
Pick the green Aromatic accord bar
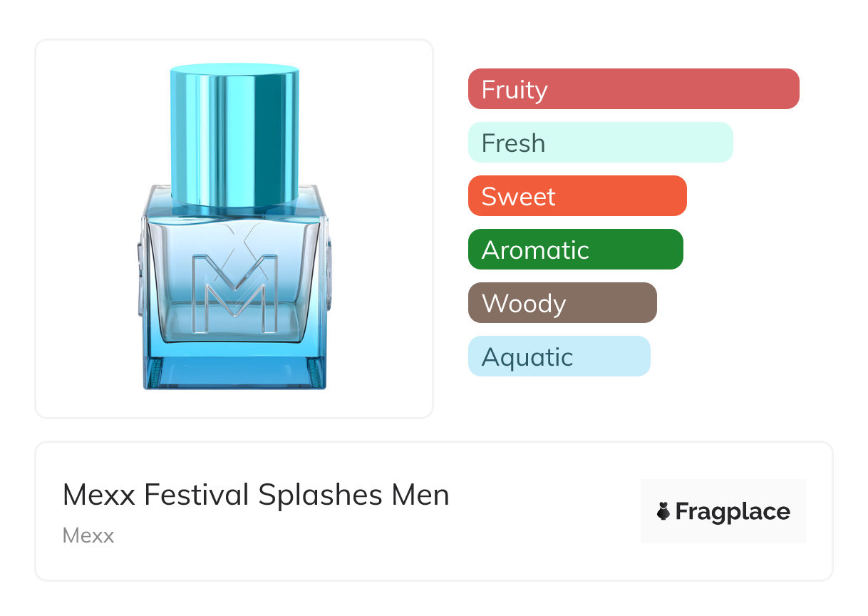point(575,250)
